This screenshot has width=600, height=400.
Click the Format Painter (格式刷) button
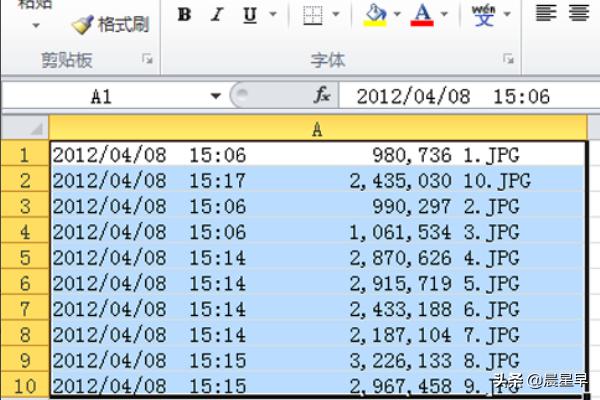(x=110, y=22)
